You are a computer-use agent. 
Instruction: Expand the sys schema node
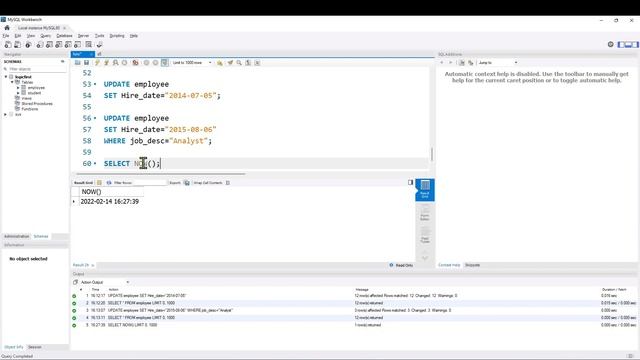pos(6,115)
